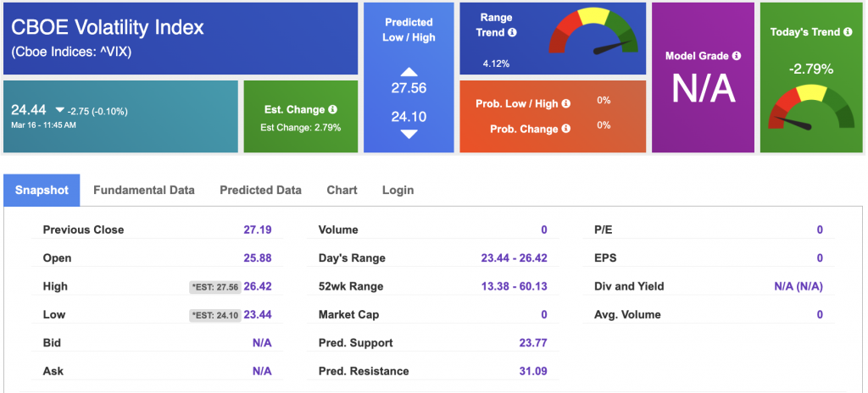Open the Predicted Data tab
Image resolution: width=868 pixels, height=393 pixels.
260,190
